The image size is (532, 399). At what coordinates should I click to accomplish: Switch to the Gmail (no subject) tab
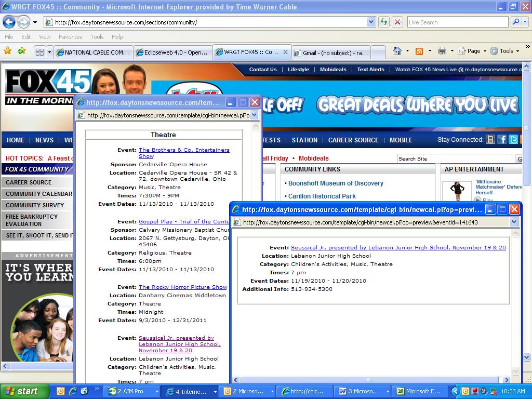tap(331, 53)
